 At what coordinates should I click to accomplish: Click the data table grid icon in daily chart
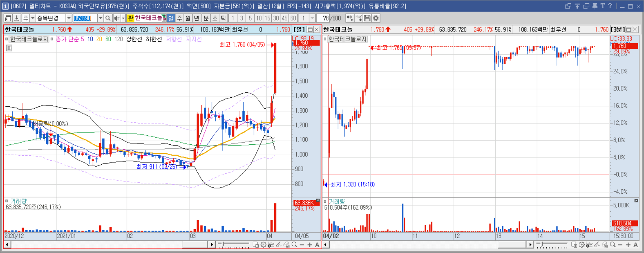9,48
